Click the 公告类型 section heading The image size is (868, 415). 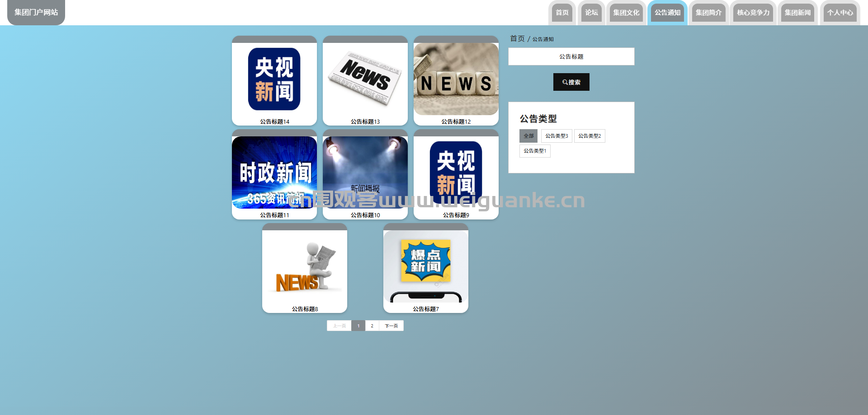coord(538,119)
